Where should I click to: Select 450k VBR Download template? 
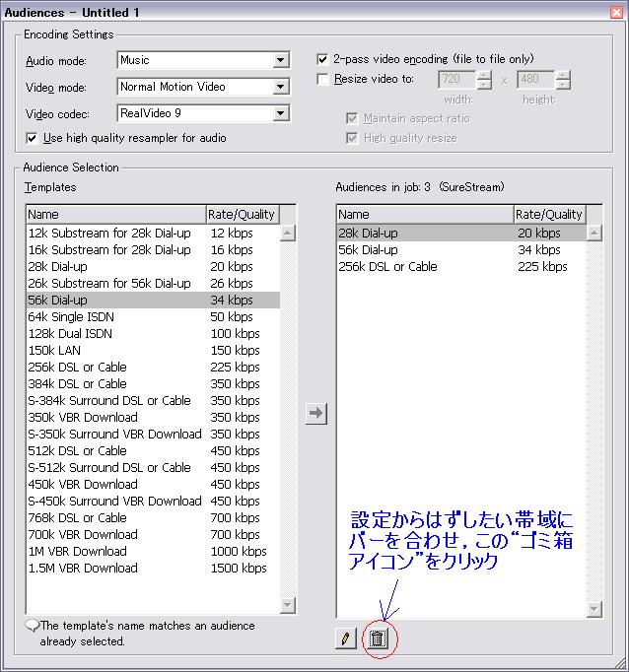click(x=153, y=484)
